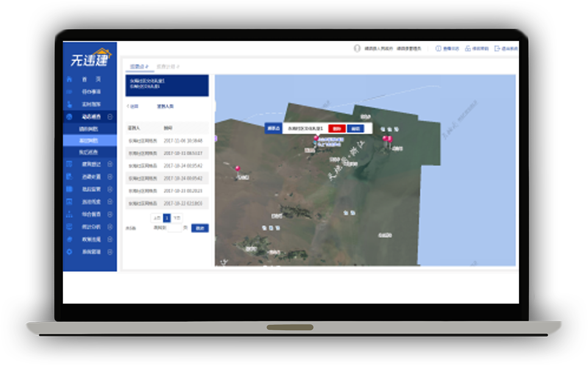Click the padlock change-password icon in the header
The image size is (588, 366).
click(468, 48)
